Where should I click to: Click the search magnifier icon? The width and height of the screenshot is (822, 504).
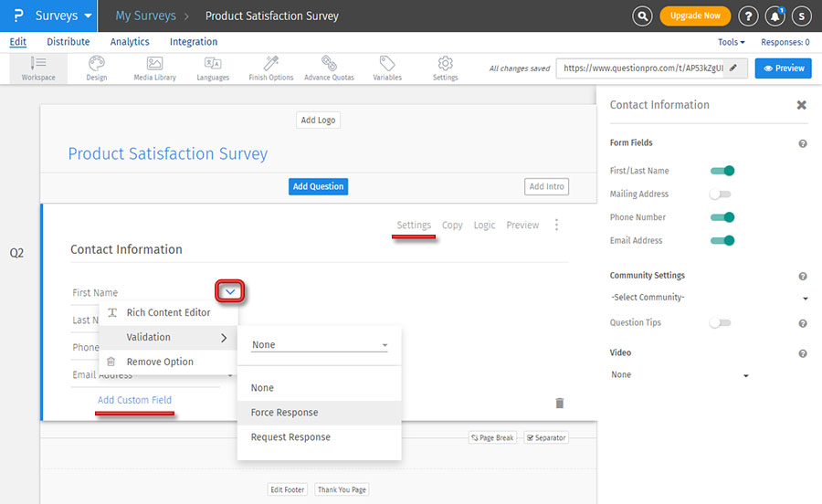[643, 16]
